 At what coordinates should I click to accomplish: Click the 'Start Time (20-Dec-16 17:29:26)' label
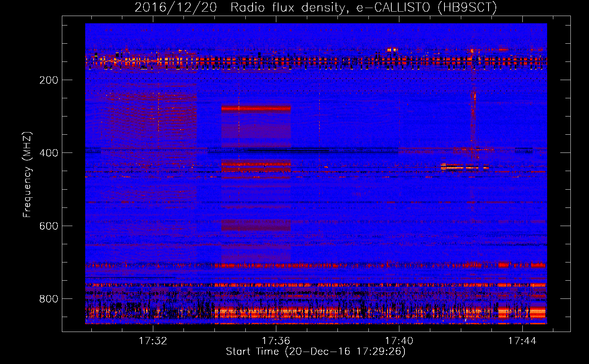pyautogui.click(x=316, y=352)
